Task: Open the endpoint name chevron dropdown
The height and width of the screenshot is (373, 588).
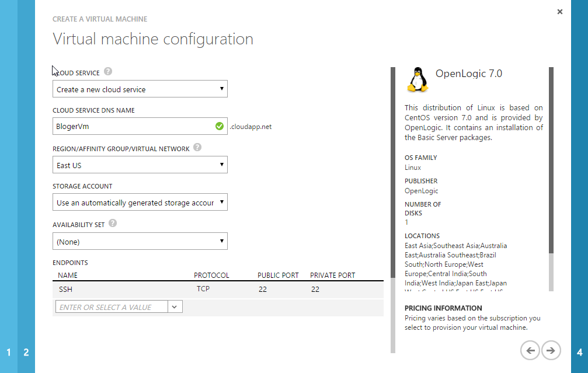Action: tap(175, 307)
